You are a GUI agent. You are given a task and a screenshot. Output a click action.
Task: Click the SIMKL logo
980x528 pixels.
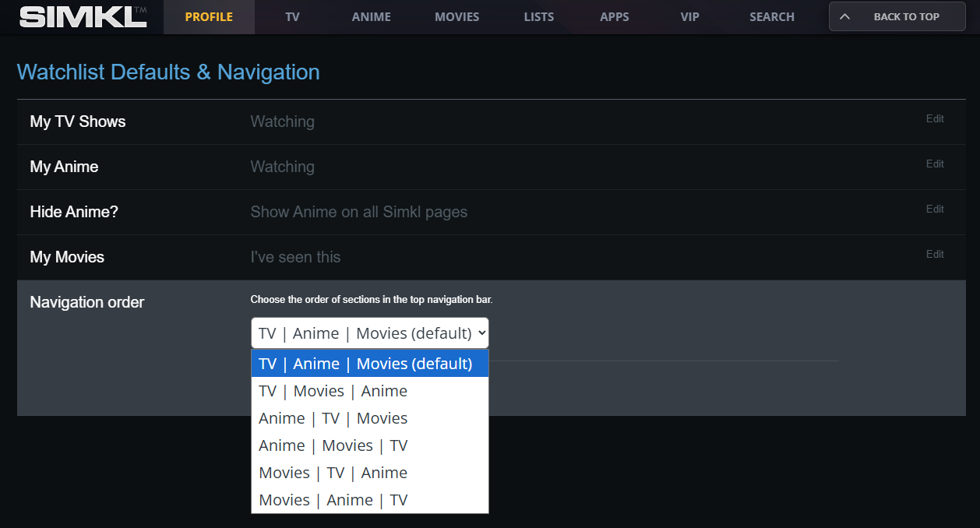pyautogui.click(x=83, y=16)
